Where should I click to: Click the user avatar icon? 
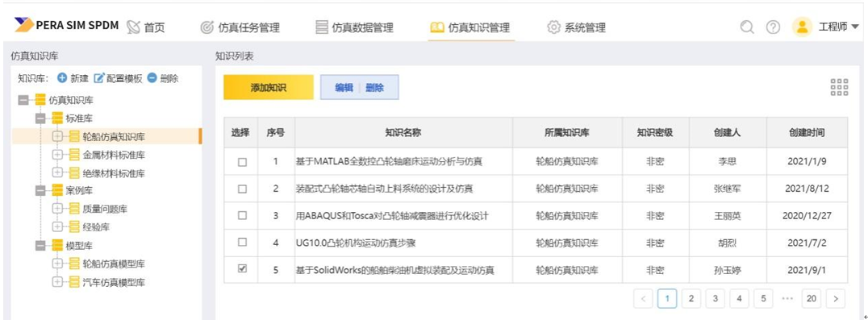click(802, 27)
